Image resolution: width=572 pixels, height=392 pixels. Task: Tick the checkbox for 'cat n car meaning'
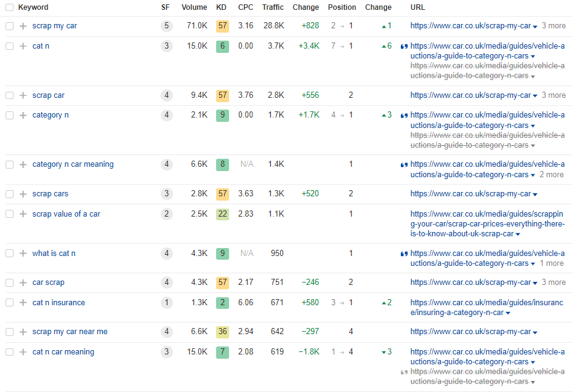[x=9, y=352]
